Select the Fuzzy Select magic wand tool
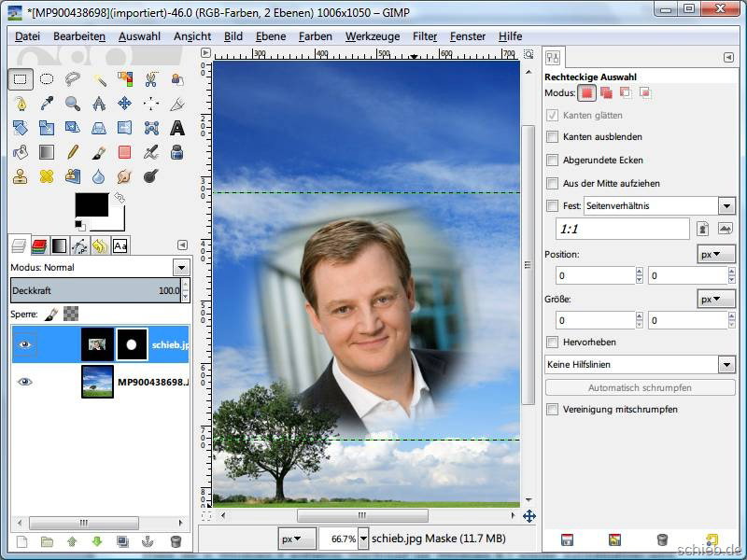747x560 pixels. pyautogui.click(x=99, y=79)
